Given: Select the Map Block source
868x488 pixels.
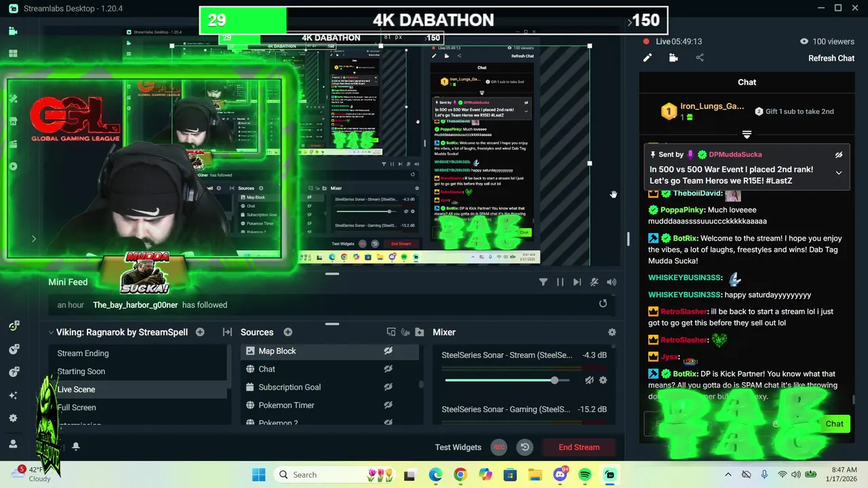Looking at the screenshot, I should (330, 351).
